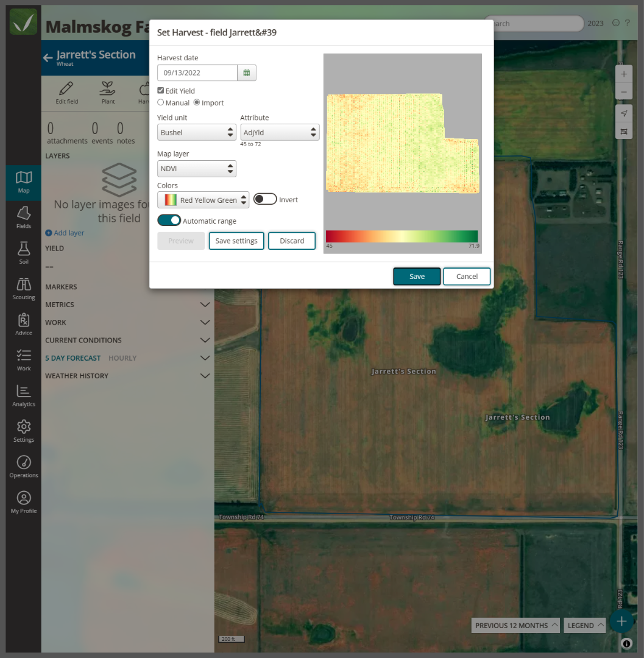Turn off the Automatic range switch
The image size is (644, 658).
pyautogui.click(x=169, y=221)
